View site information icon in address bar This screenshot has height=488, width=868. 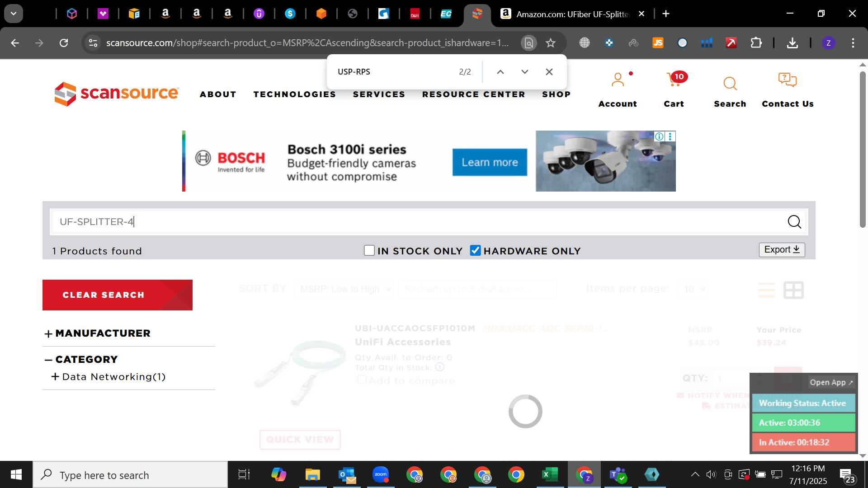click(93, 43)
